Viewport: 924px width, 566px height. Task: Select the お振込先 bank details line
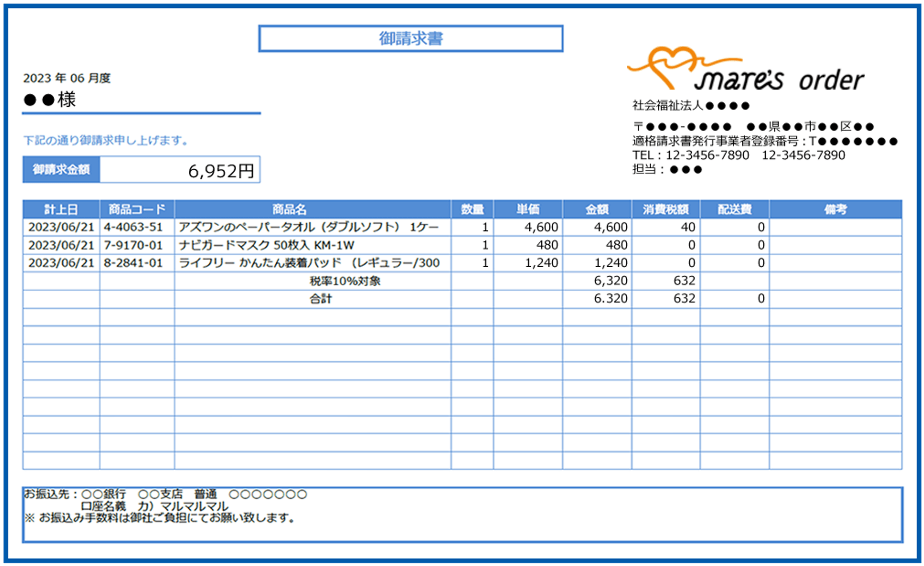tap(165, 494)
